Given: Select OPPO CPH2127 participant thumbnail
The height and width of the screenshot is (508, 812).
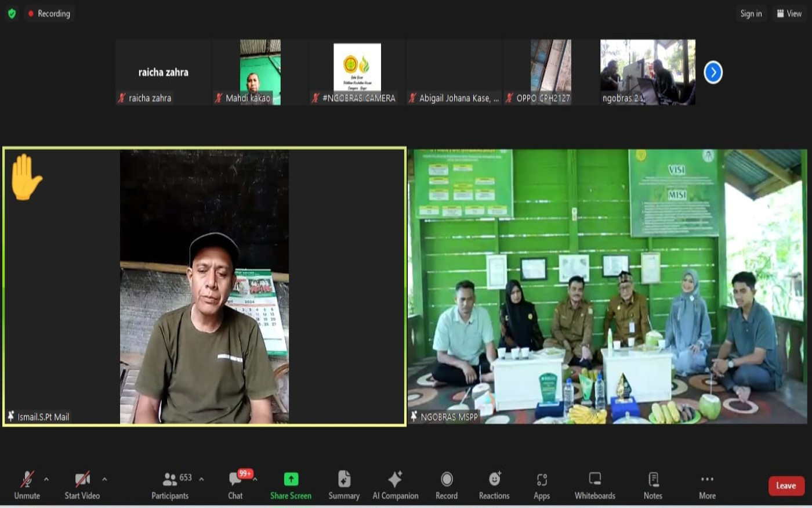Looking at the screenshot, I should [x=551, y=72].
